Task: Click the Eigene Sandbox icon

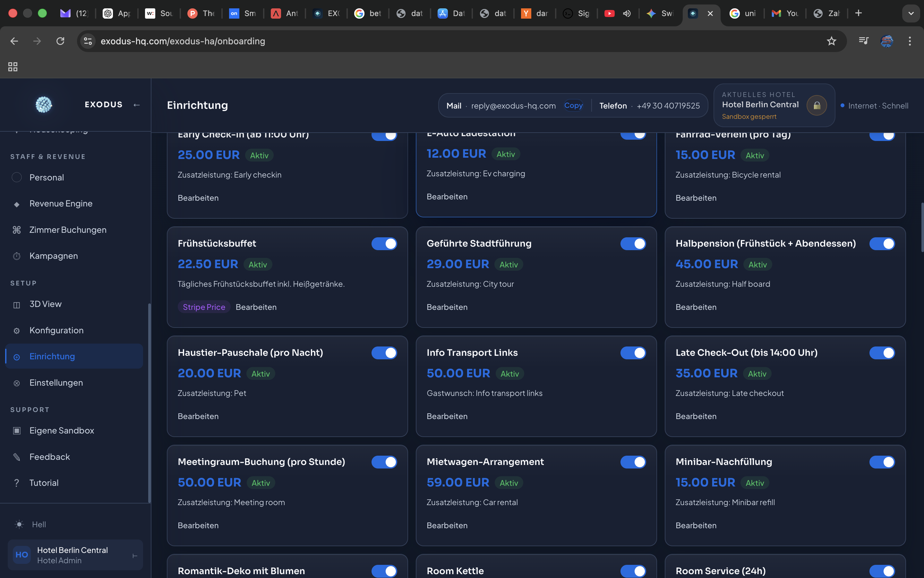Action: [16, 431]
